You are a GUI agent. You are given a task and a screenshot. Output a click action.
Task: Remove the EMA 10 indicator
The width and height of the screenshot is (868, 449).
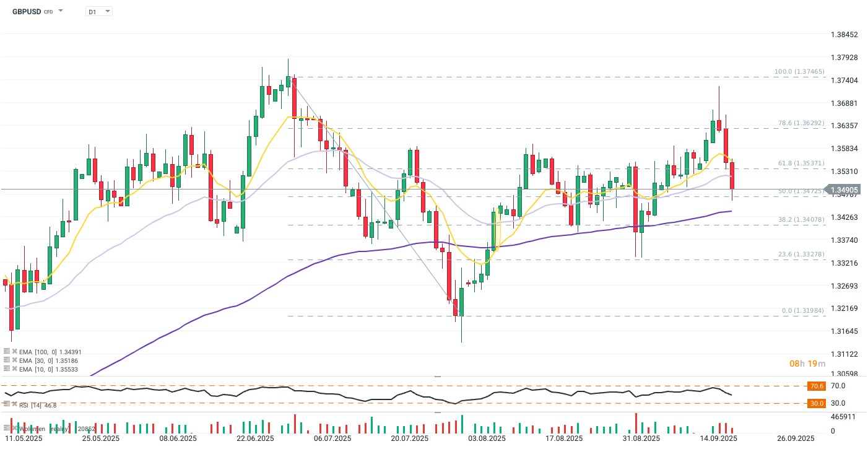[14, 368]
